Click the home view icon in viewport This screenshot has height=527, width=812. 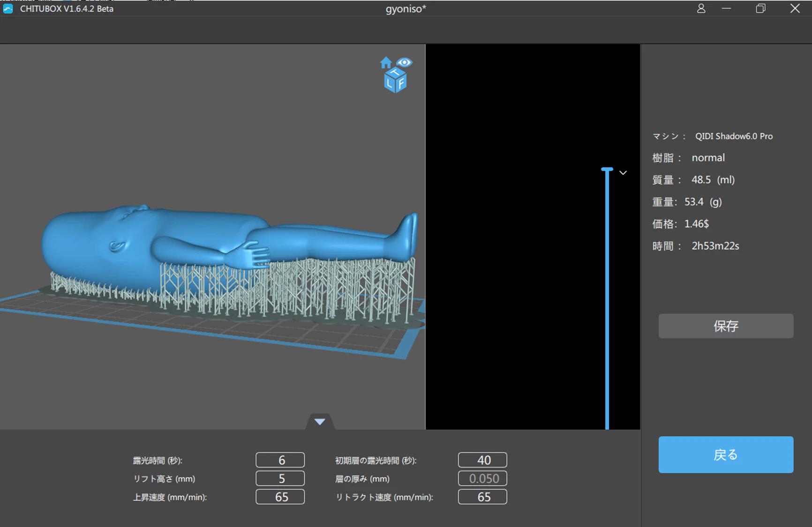(x=385, y=63)
